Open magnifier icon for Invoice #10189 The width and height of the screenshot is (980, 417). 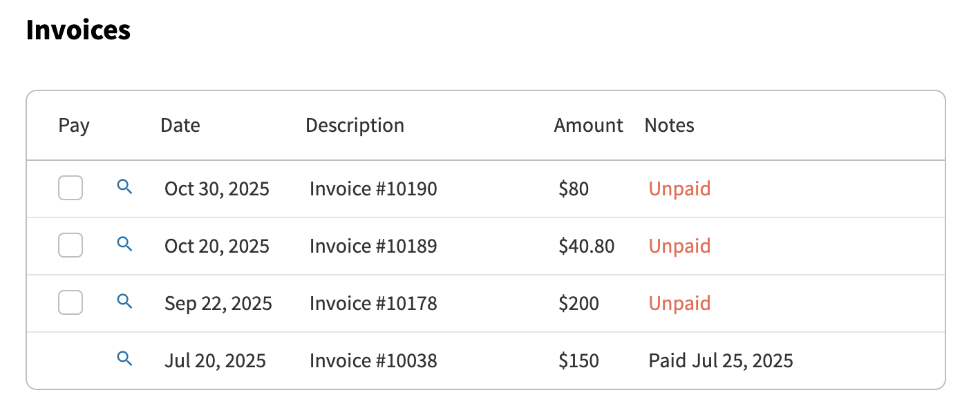click(124, 244)
